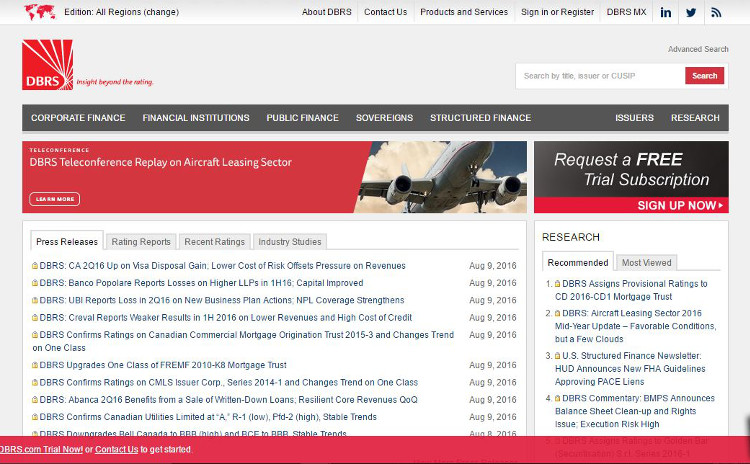
Task: Open BMPS Balance Sheet Clean-up commentary
Action: 635,411
